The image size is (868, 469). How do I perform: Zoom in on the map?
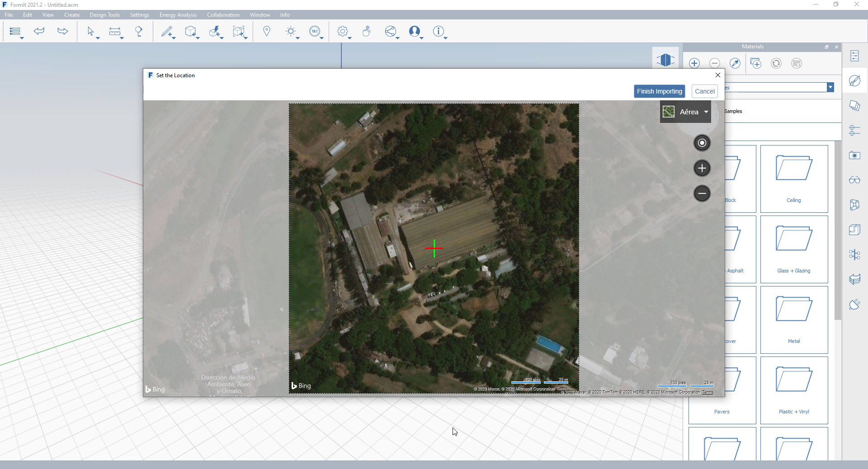[x=702, y=169]
